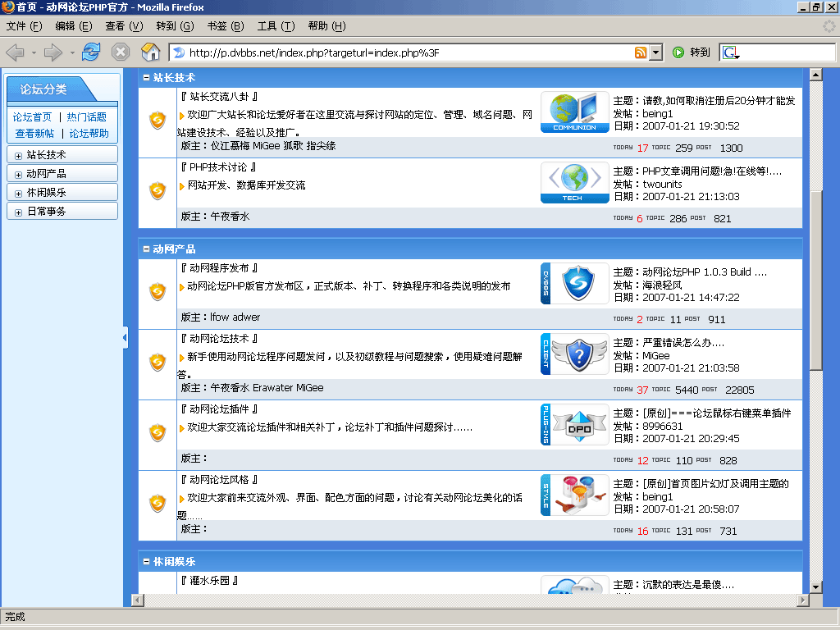Viewport: 840px width, 630px height.
Task: Open the 编辑 (E) menu
Action: [x=73, y=25]
